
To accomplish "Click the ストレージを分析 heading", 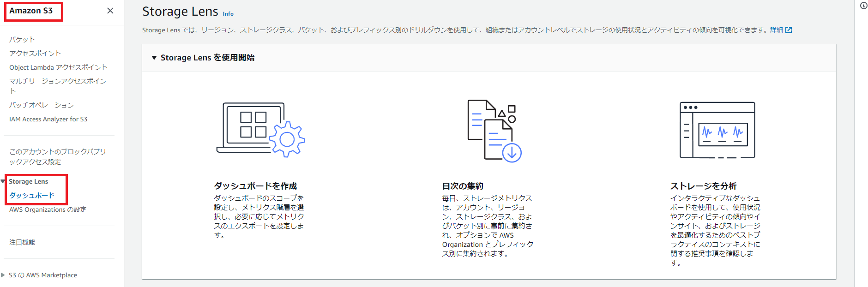I will [703, 186].
